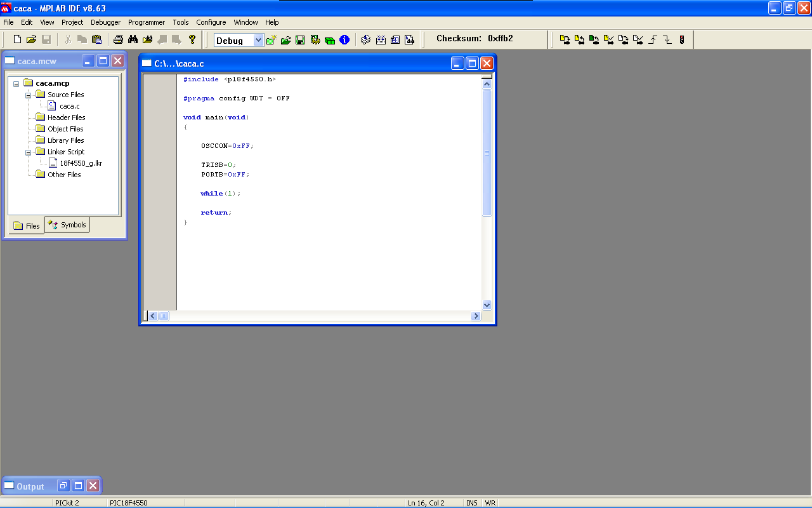The width and height of the screenshot is (812, 508).
Task: Click the editor's horizontal scroll right arrow
Action: pyautogui.click(x=476, y=316)
